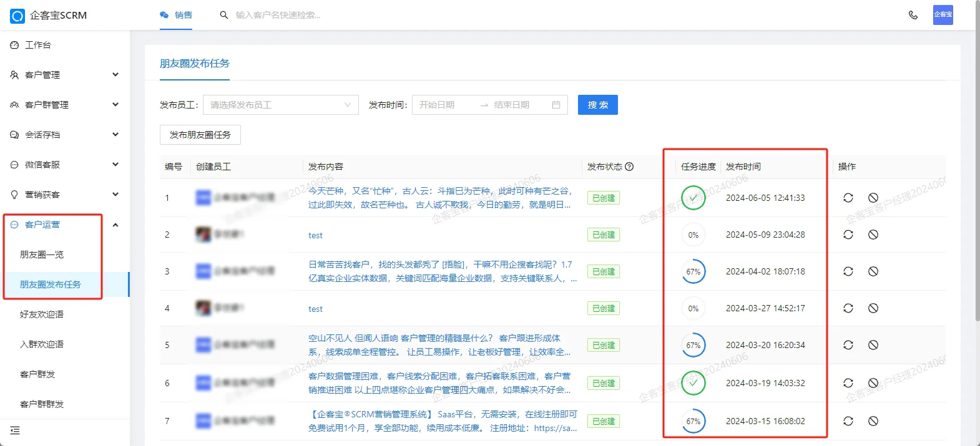Image resolution: width=980 pixels, height=446 pixels.
Task: Click cancel icon for the 2024-06-05 12:41:33 task
Action: click(x=873, y=198)
